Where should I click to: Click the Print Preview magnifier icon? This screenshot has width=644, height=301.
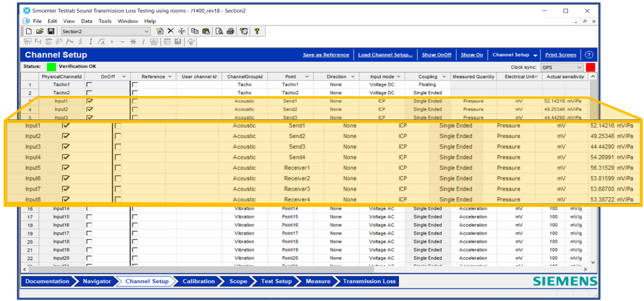click(220, 31)
